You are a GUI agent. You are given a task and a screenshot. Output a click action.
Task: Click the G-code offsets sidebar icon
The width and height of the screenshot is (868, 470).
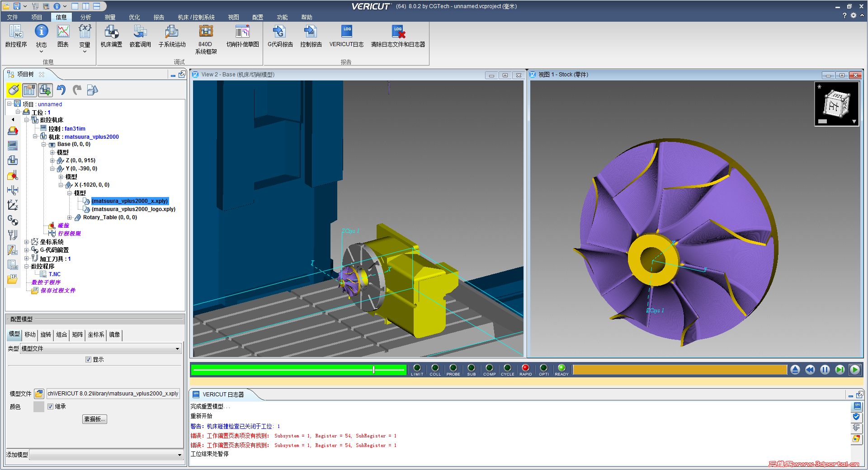tap(13, 220)
